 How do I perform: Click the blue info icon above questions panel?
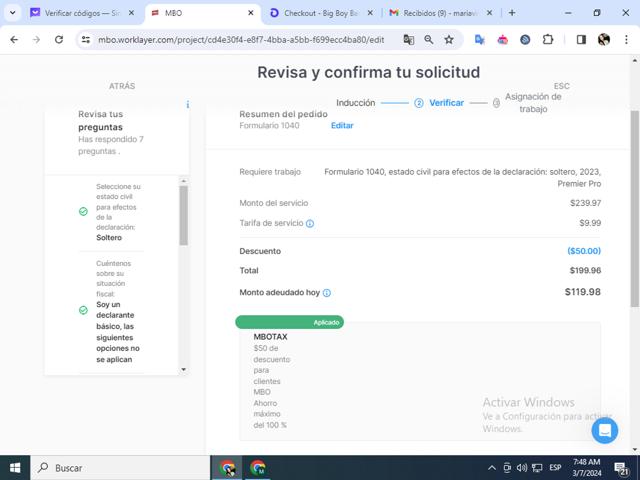[x=187, y=104]
